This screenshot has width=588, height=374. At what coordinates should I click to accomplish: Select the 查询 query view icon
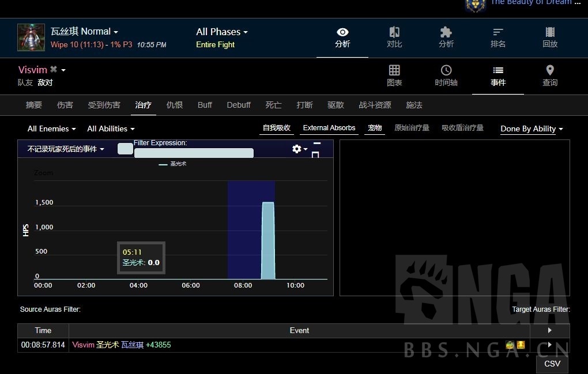(x=550, y=75)
